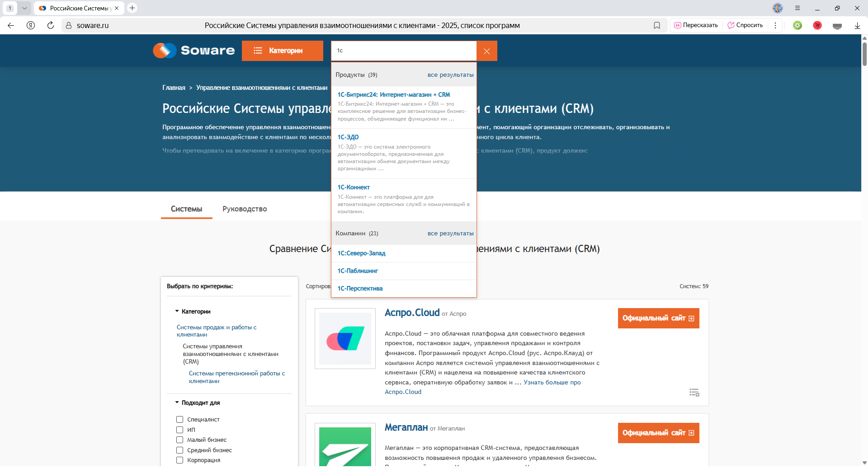Collapse the Категории filter section

click(x=177, y=311)
